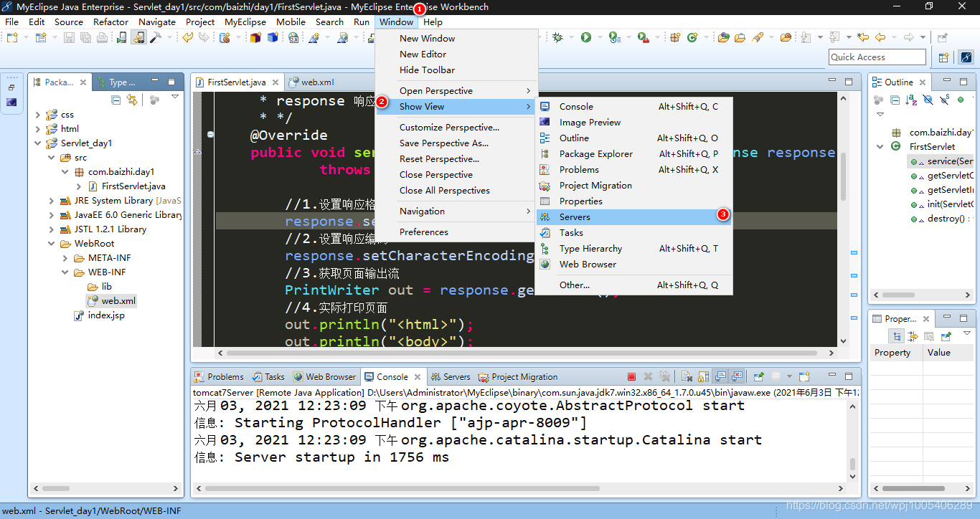Click the Open Perspective icon near Quick Access
Image resolution: width=980 pixels, height=519 pixels.
pos(944,57)
